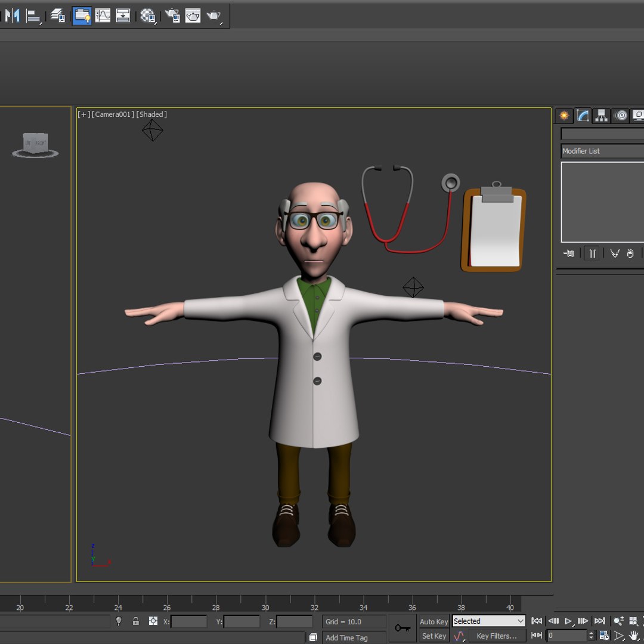The height and width of the screenshot is (644, 644).
Task: Go to the end frame
Action: point(600,621)
